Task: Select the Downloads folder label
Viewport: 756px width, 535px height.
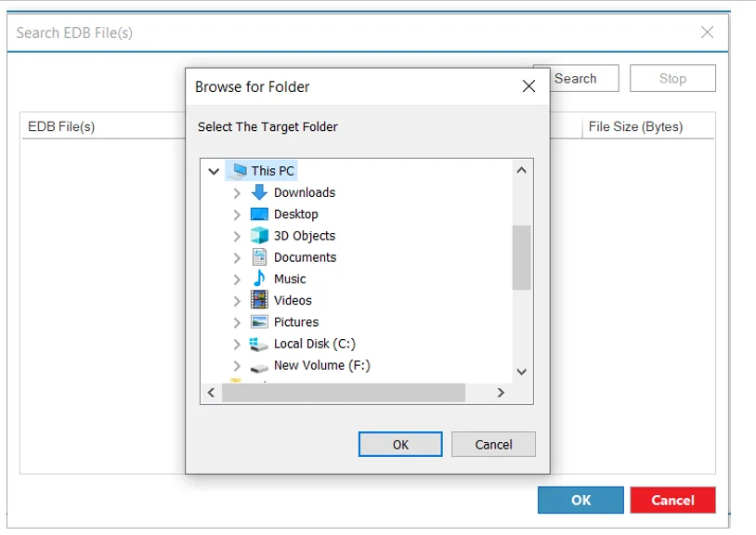Action: [305, 192]
